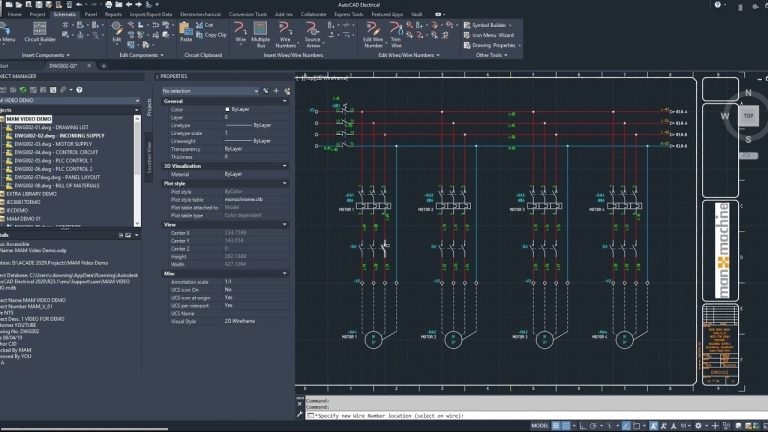Viewport: 768px width, 432px height.
Task: Click the Cut circuit tool
Action: (x=204, y=25)
